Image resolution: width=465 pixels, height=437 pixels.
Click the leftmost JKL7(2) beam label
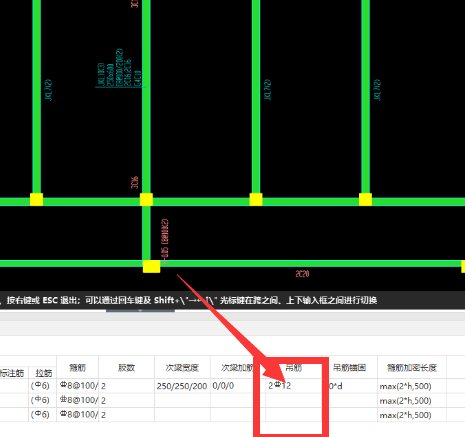pyautogui.click(x=49, y=90)
